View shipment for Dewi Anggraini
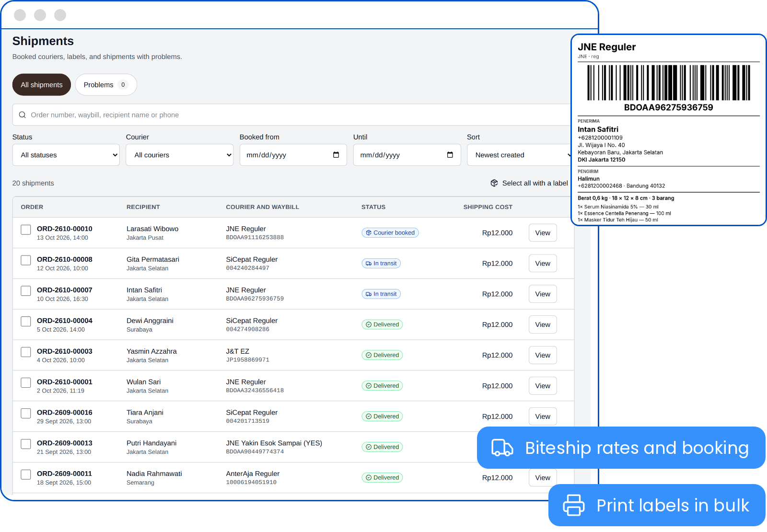Screen dimensions: 767x532 (543, 325)
